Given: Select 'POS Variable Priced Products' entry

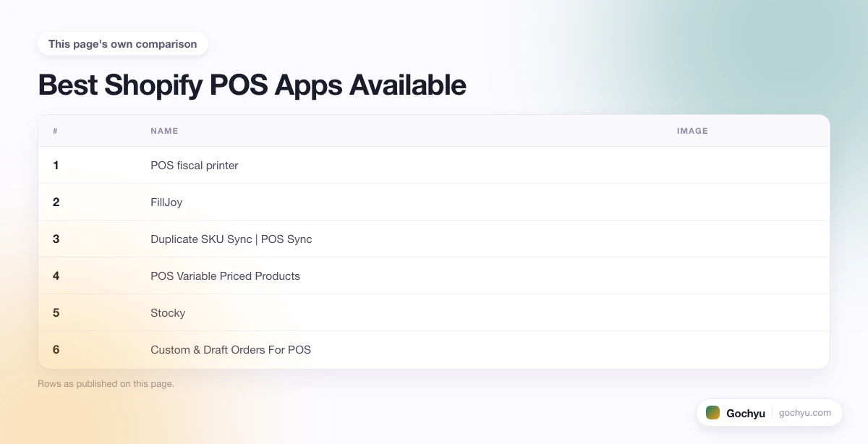Looking at the screenshot, I should tap(225, 276).
